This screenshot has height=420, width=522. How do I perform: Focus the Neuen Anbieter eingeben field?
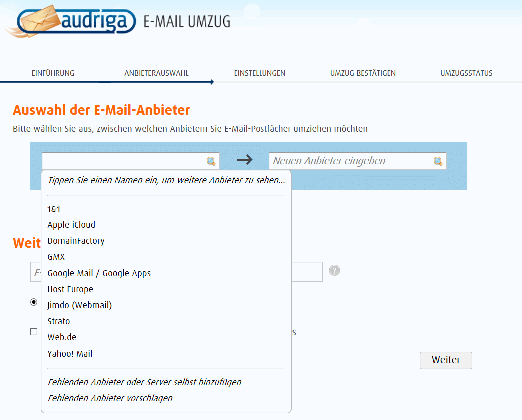coord(357,161)
